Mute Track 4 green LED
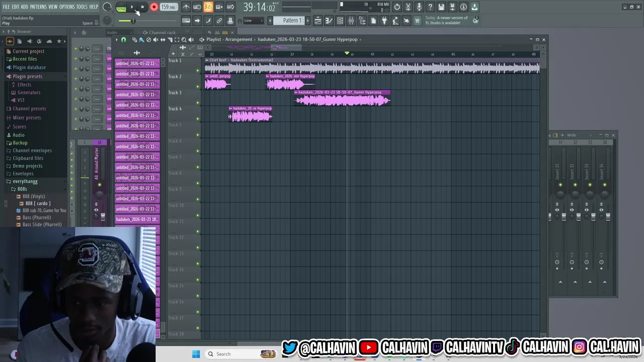 pos(198,119)
